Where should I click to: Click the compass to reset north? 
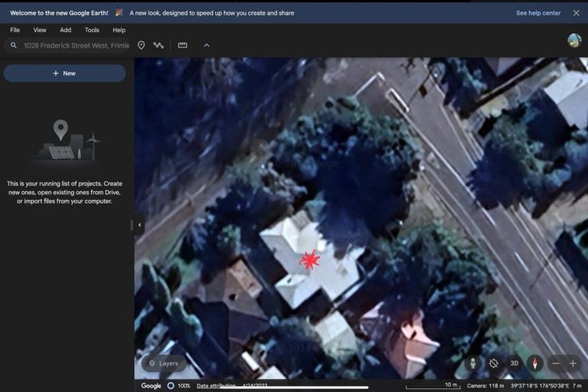coord(534,363)
